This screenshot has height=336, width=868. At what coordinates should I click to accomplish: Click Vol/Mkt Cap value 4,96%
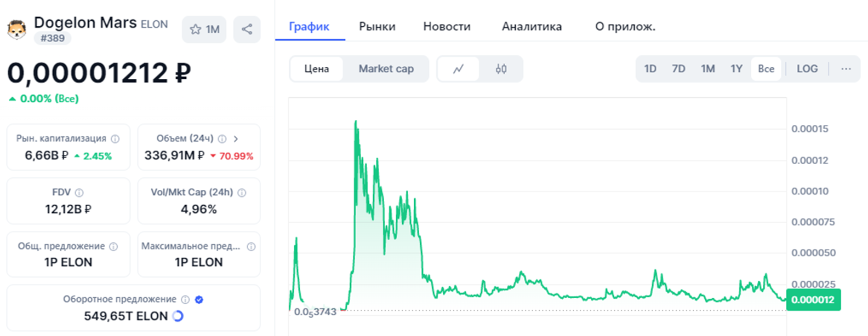click(x=199, y=209)
